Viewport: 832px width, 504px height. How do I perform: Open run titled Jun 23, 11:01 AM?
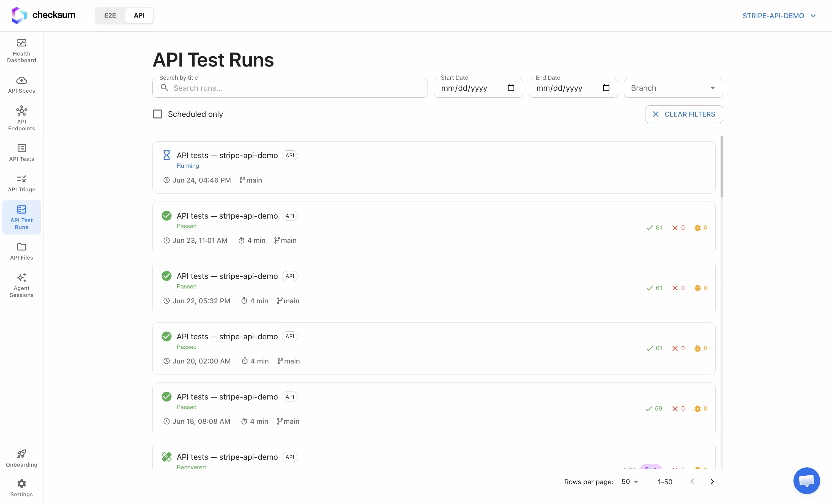(x=434, y=228)
